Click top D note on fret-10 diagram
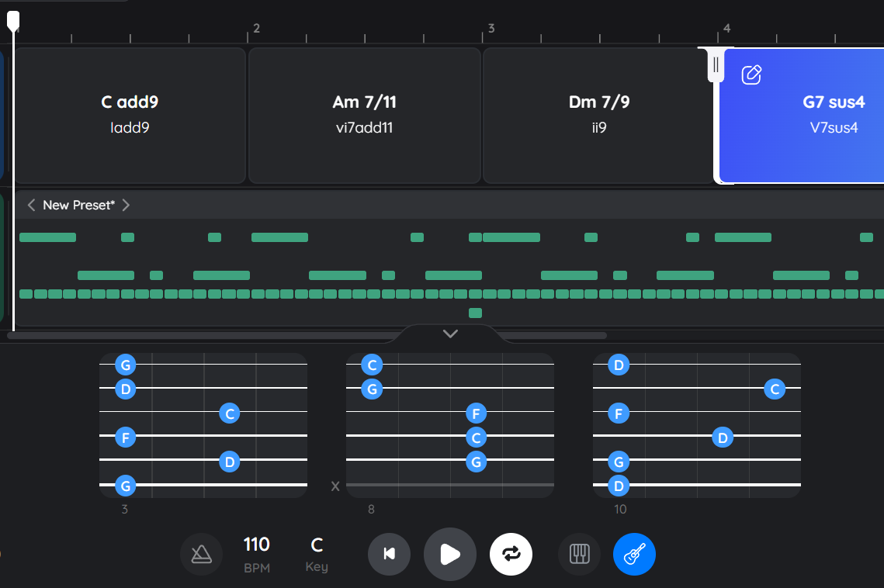The height and width of the screenshot is (588, 884). pos(619,365)
